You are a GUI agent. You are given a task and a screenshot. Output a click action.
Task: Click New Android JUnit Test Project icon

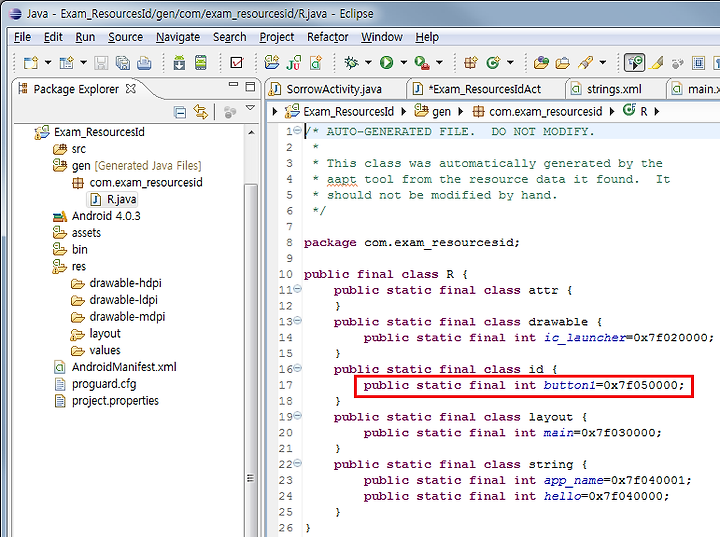(x=293, y=62)
